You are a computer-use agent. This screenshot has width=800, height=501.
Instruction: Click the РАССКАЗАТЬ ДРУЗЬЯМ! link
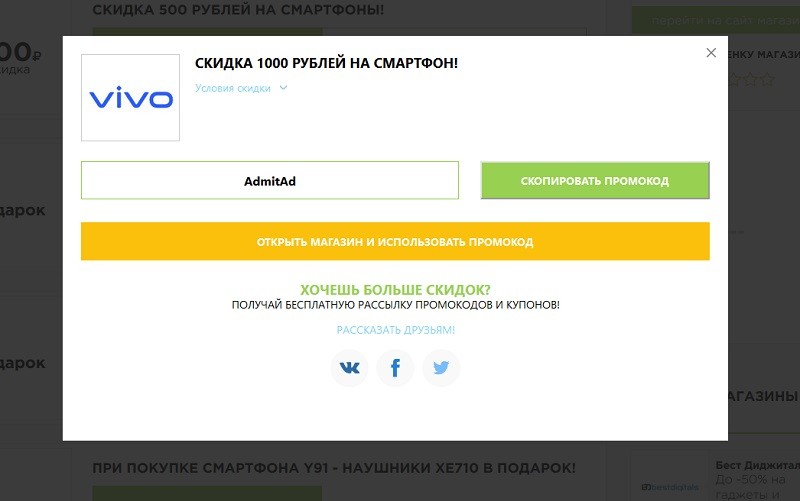point(395,330)
